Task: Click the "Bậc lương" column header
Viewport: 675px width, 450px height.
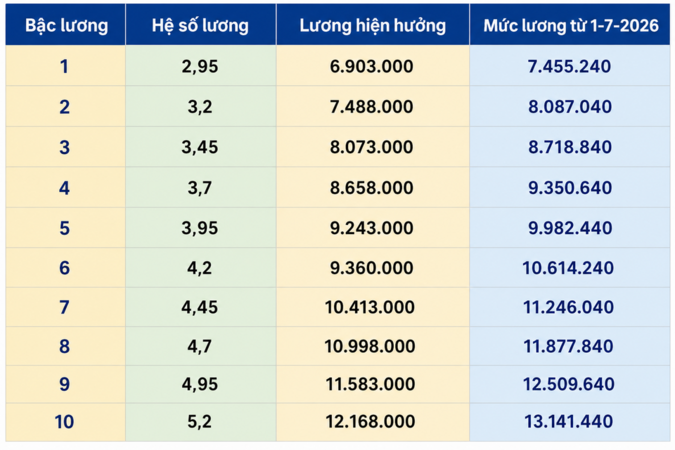Action: coord(65,25)
